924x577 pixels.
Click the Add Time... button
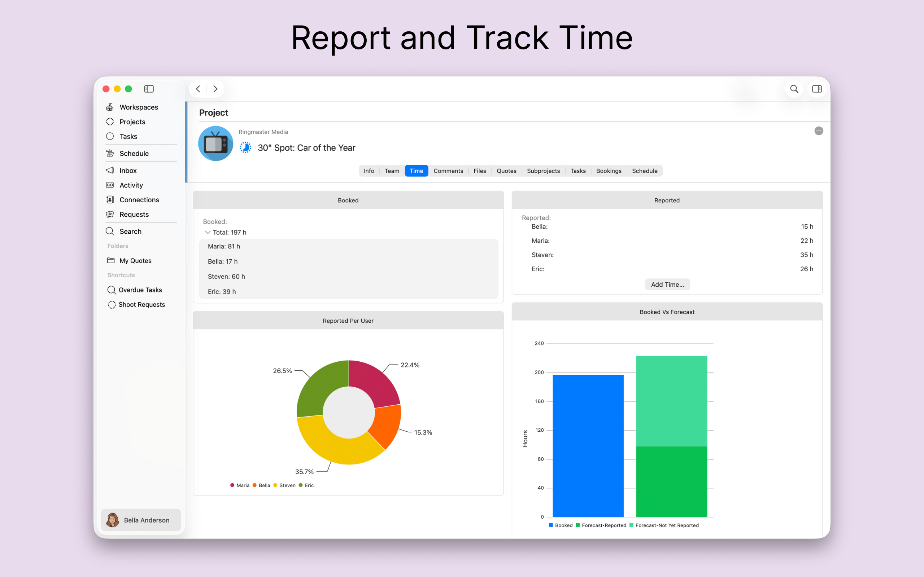(x=667, y=285)
